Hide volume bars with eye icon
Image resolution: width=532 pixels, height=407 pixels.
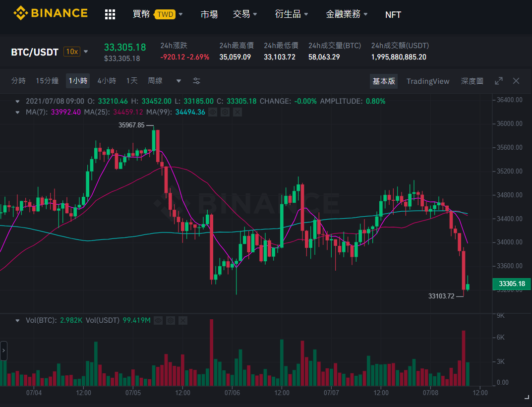158,320
